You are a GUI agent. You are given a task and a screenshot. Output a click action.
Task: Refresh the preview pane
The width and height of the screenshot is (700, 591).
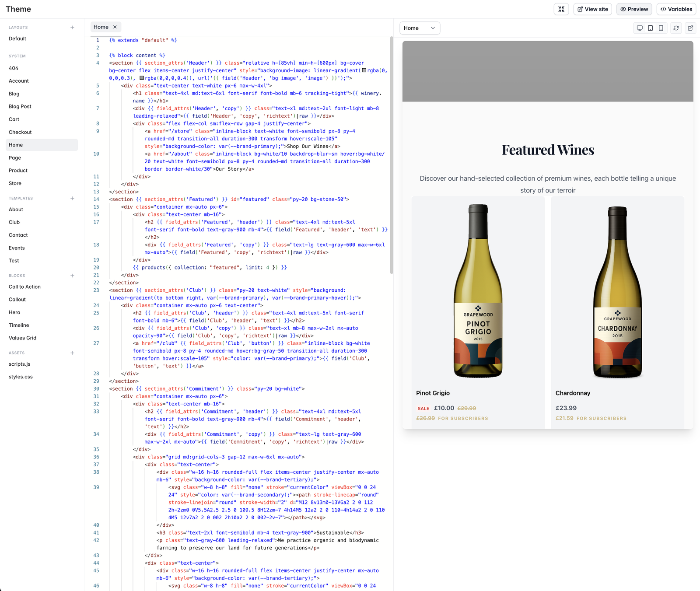(676, 28)
